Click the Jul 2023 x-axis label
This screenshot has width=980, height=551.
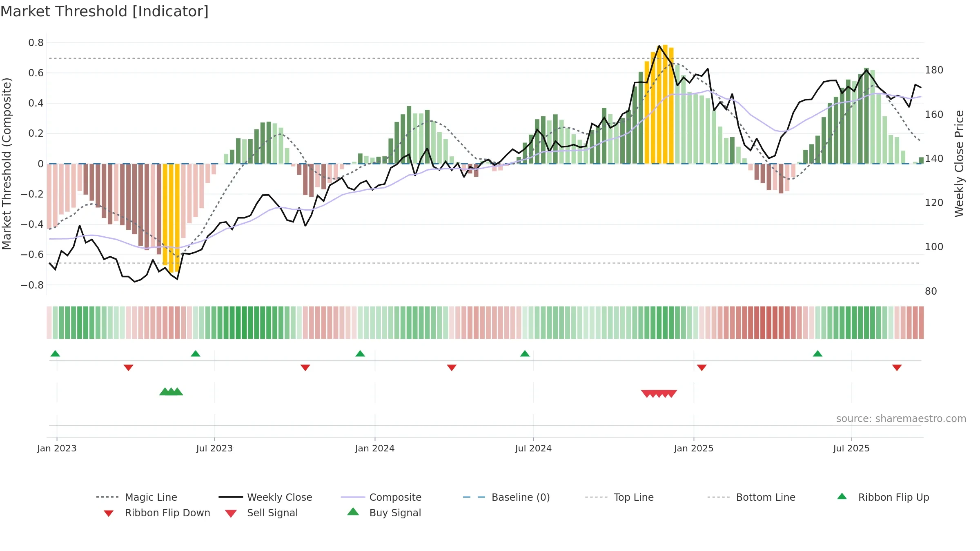[x=214, y=449]
